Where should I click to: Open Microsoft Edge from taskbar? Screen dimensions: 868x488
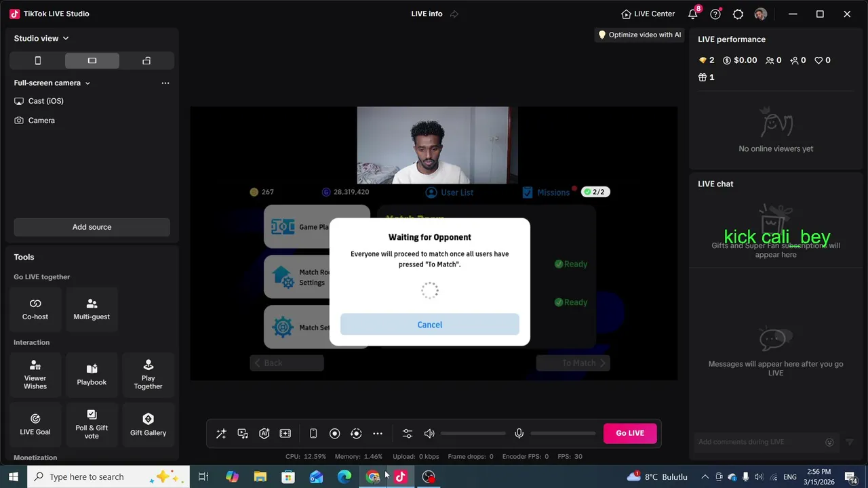point(344,476)
